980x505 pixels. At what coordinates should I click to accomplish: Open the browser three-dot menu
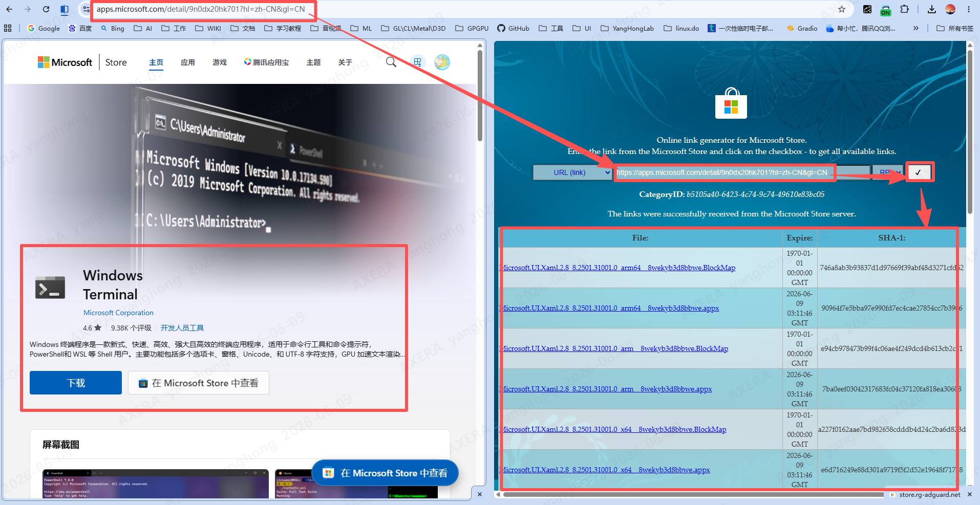tap(969, 9)
